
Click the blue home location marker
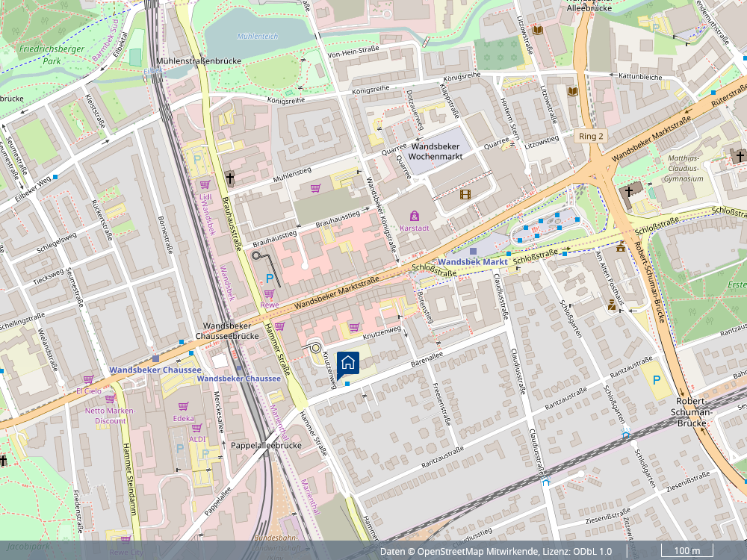click(348, 364)
